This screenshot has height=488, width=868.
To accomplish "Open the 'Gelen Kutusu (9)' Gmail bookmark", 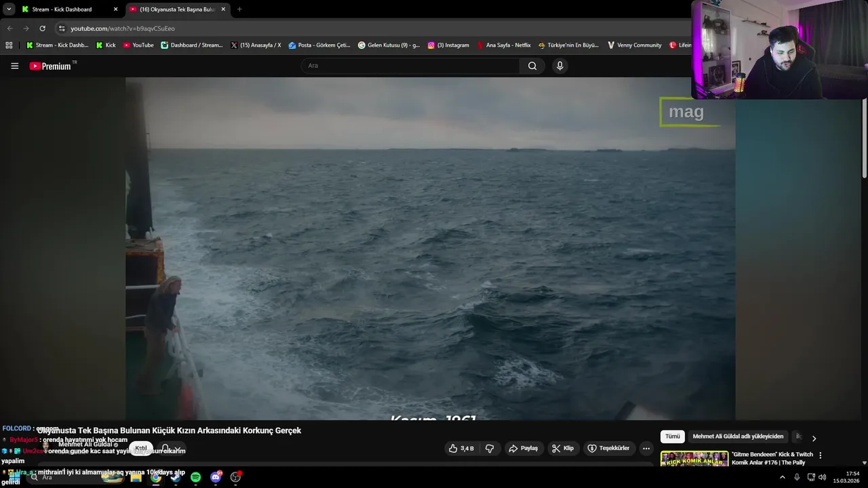I will point(389,45).
